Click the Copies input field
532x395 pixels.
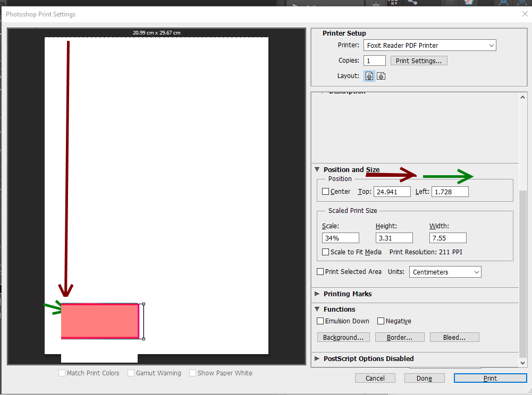pyautogui.click(x=375, y=61)
